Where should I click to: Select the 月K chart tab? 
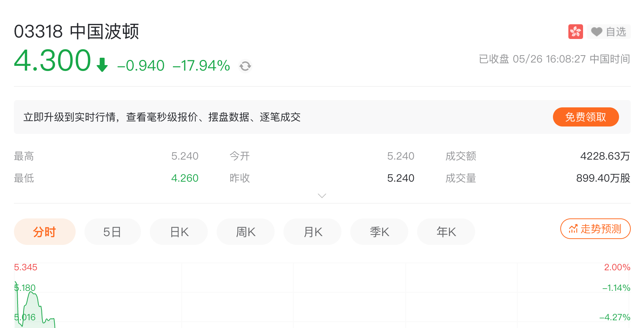pos(312,232)
